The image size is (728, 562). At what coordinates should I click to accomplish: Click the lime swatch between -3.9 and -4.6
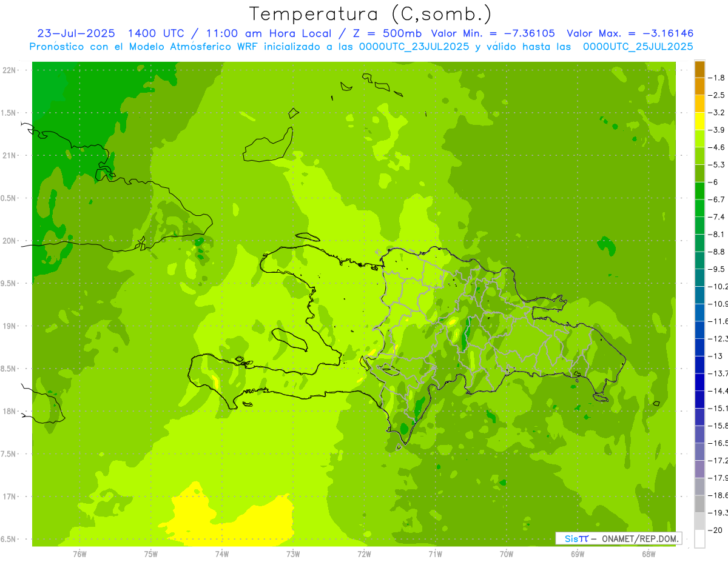(x=699, y=139)
